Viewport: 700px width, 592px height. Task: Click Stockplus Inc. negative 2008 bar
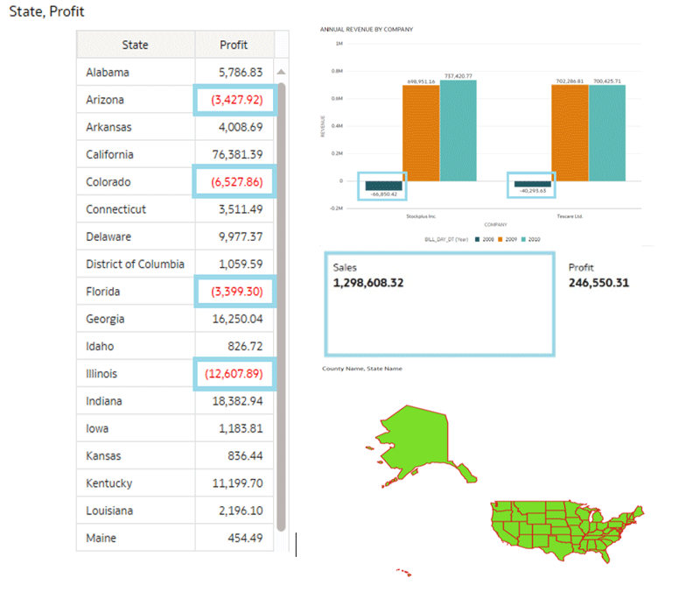coord(384,186)
